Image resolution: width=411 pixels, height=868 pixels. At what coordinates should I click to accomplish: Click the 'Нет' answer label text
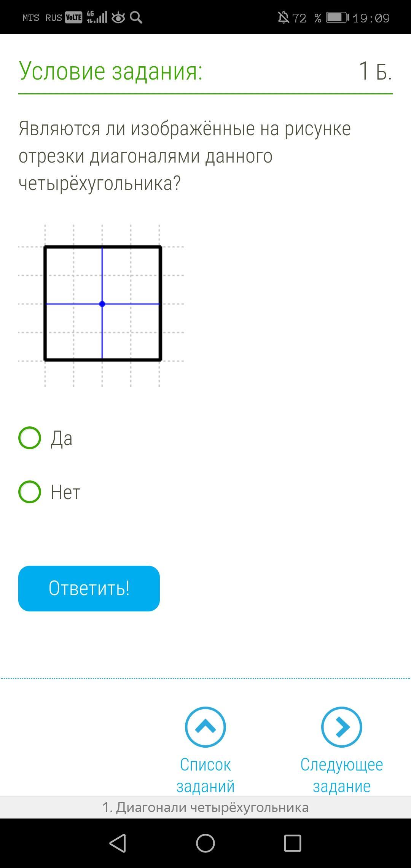tap(65, 492)
